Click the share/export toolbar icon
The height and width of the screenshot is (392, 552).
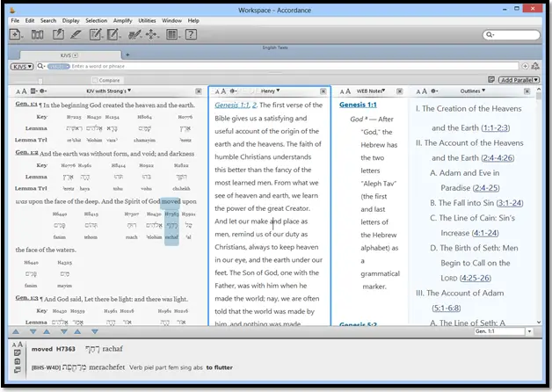[x=58, y=34]
